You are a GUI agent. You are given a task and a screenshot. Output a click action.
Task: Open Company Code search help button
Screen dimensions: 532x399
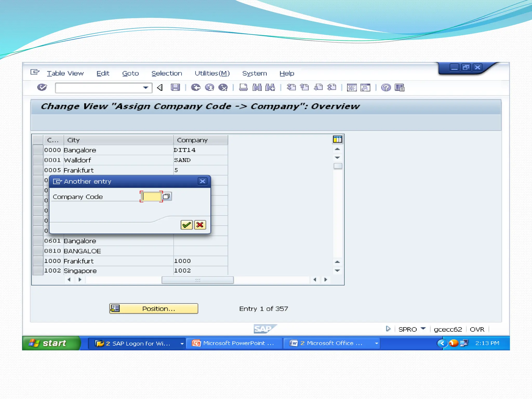point(167,196)
